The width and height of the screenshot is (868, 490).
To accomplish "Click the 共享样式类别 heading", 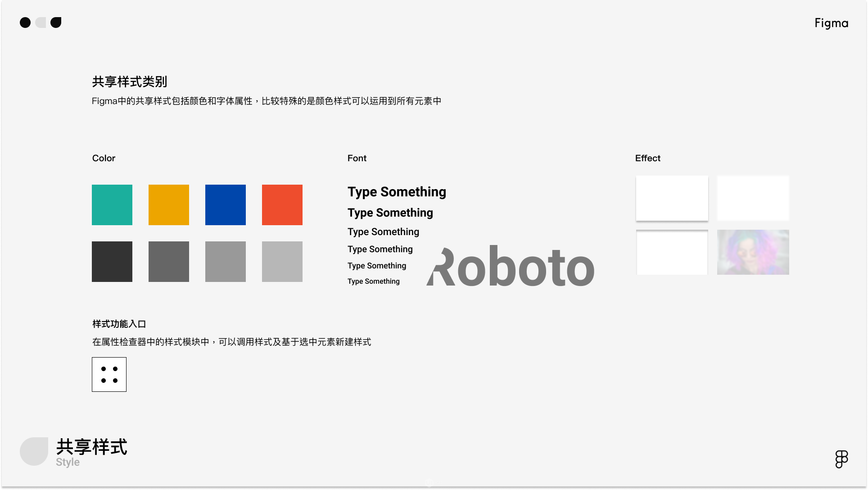I will coord(130,82).
